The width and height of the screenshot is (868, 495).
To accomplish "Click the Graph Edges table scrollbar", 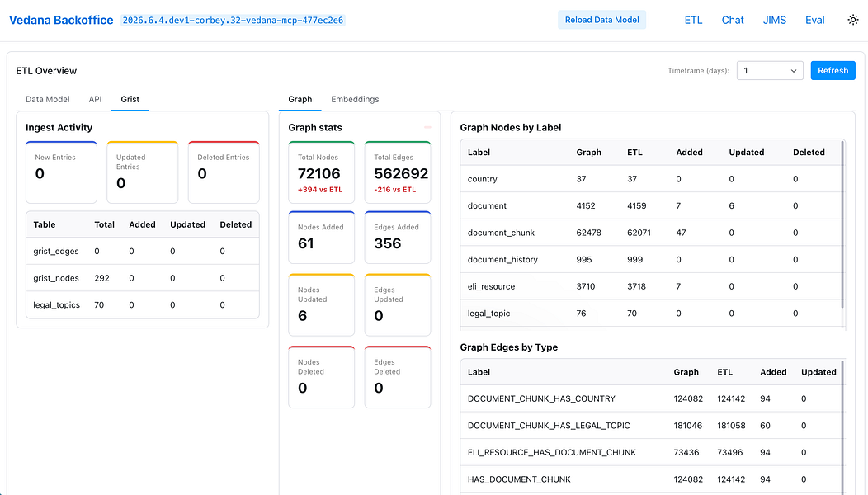I will click(842, 427).
